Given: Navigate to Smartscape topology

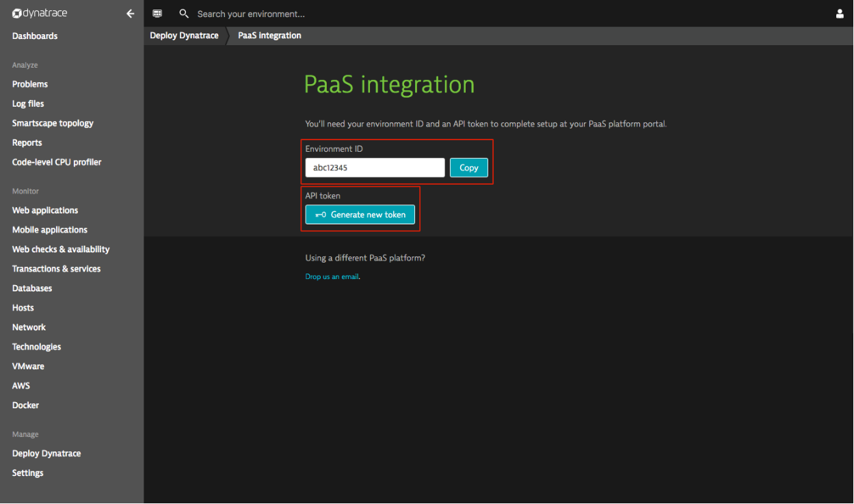Looking at the screenshot, I should point(53,123).
